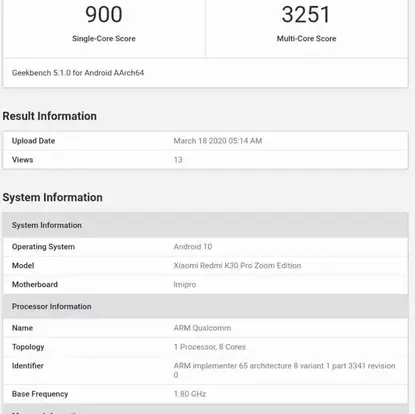The width and height of the screenshot is (415, 414).
Task: Select the Topology label
Action: (x=28, y=347)
